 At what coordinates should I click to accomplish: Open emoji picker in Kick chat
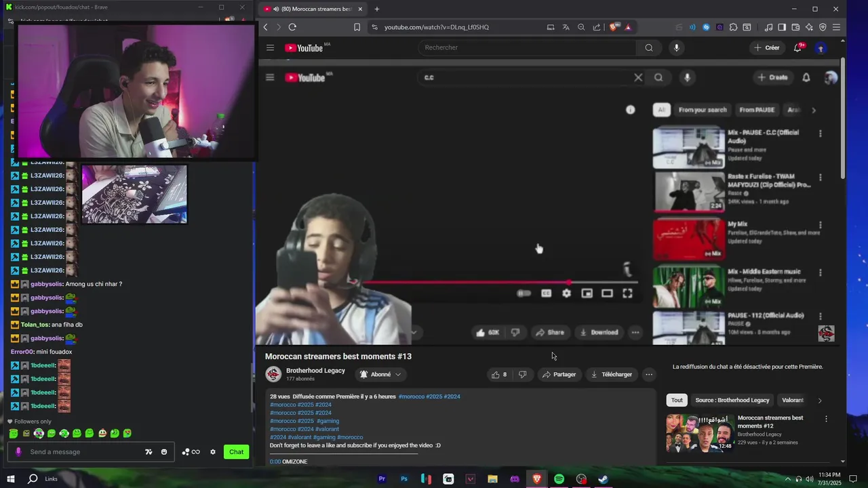(164, 452)
